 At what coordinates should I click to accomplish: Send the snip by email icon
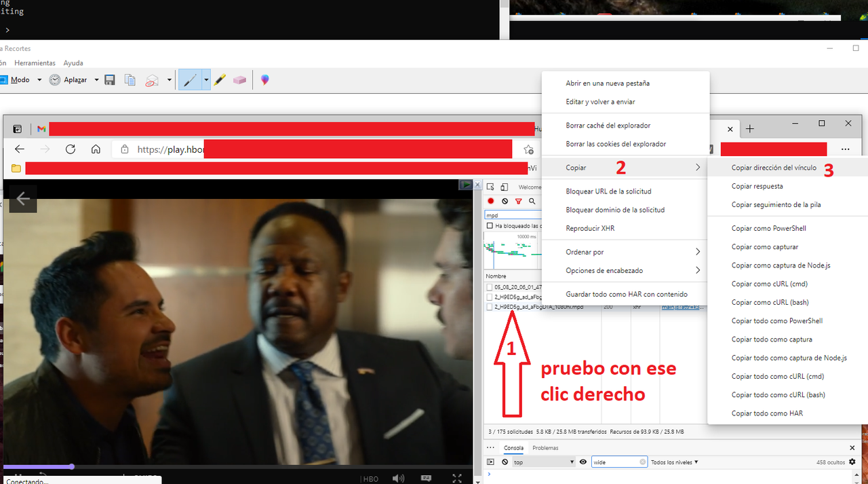tap(151, 80)
